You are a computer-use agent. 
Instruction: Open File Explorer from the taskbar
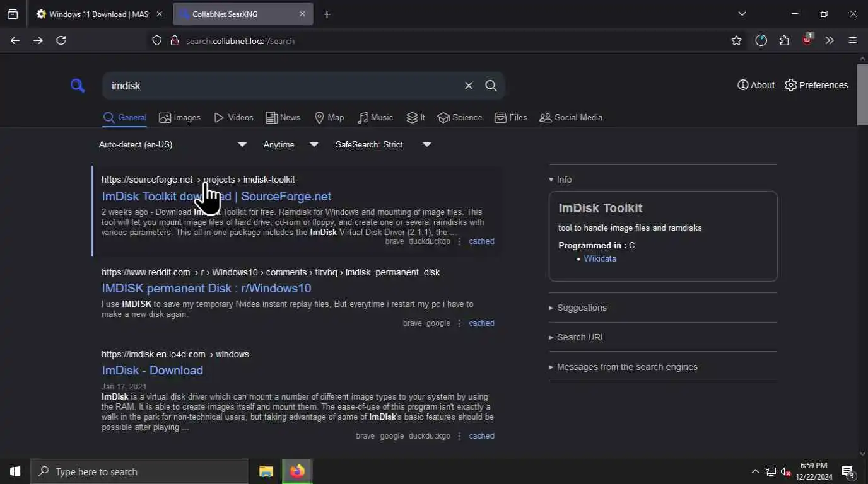tap(266, 471)
